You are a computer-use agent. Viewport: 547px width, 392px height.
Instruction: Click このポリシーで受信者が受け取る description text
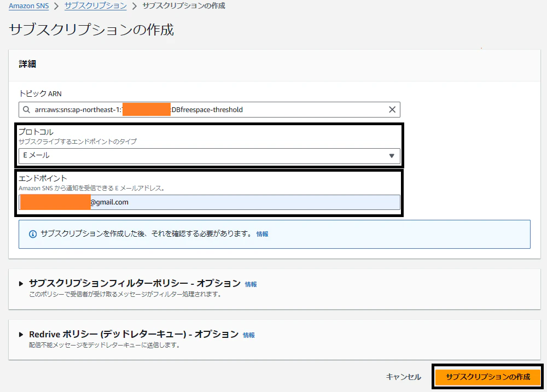125,294
